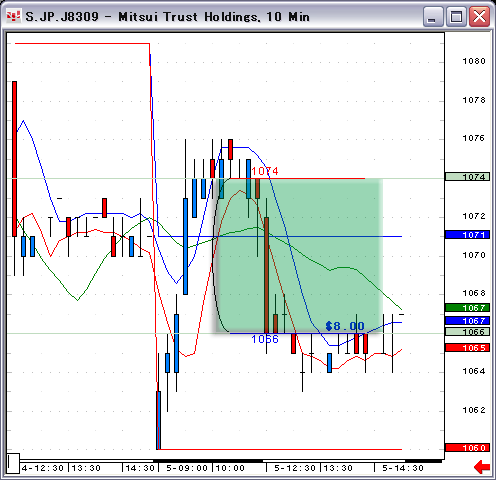Click the 10:00 time axis label

click(x=230, y=468)
